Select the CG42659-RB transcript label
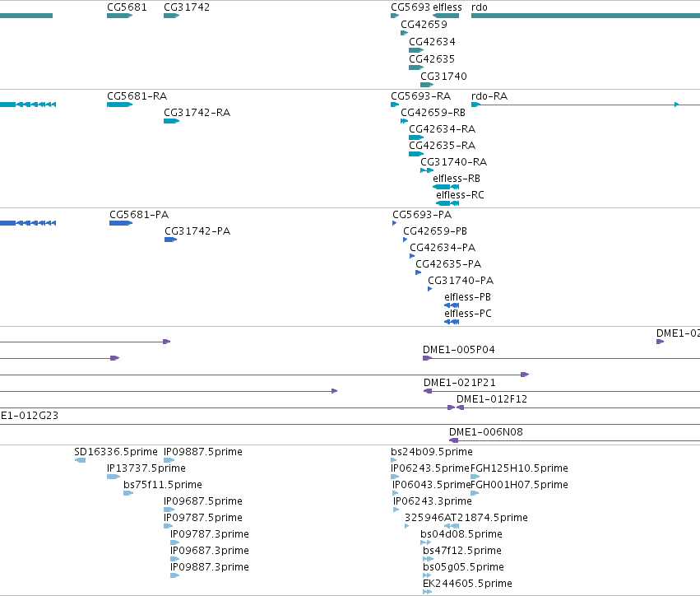This screenshot has height=596, width=700. tap(433, 113)
